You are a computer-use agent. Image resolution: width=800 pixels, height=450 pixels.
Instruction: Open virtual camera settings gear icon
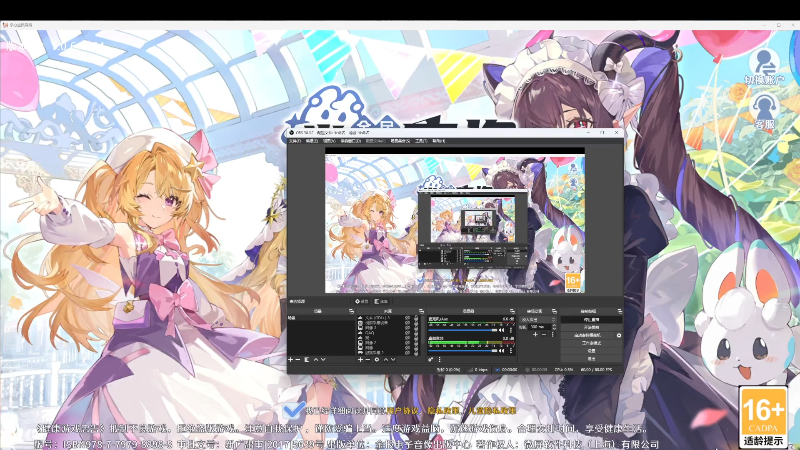(619, 335)
